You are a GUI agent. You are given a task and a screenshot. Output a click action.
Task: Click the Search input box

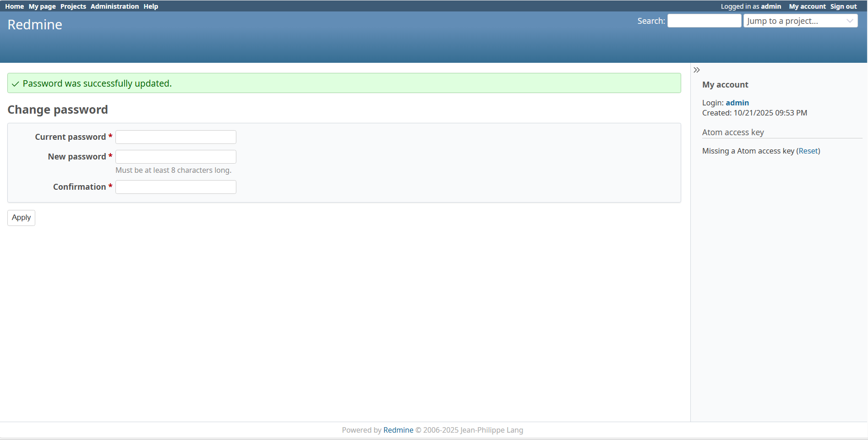coord(704,21)
